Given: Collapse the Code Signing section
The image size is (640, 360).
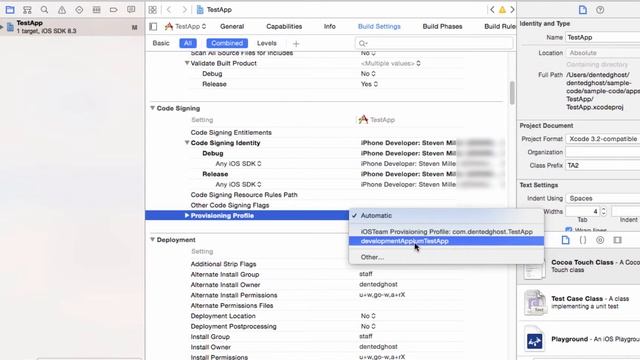Looking at the screenshot, I should point(153,108).
